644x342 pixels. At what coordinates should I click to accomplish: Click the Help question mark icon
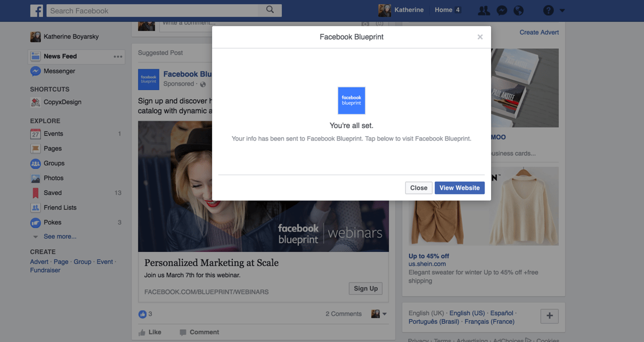tap(548, 10)
